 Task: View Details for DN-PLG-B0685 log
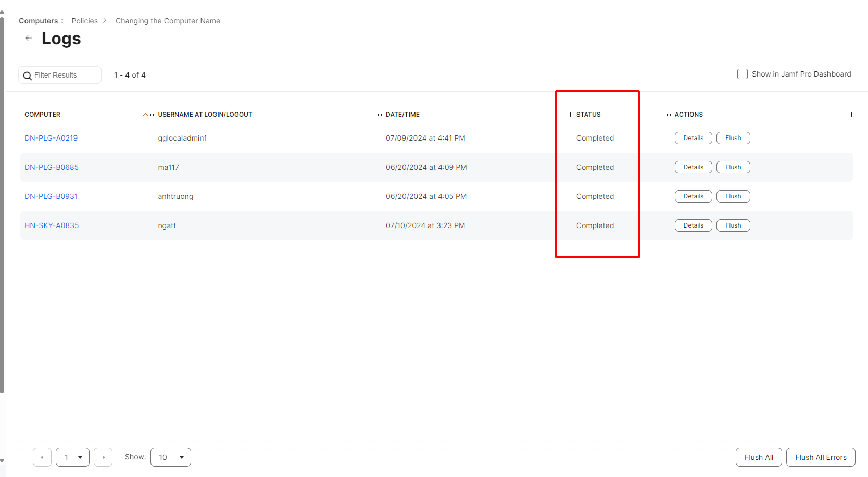tap(693, 167)
